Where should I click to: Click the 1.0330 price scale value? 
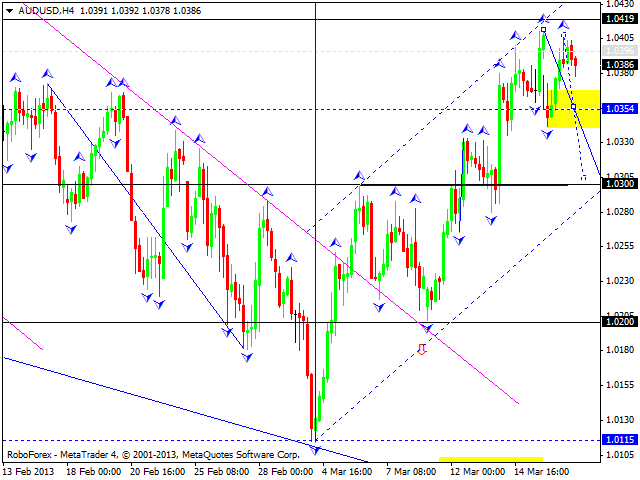620,142
